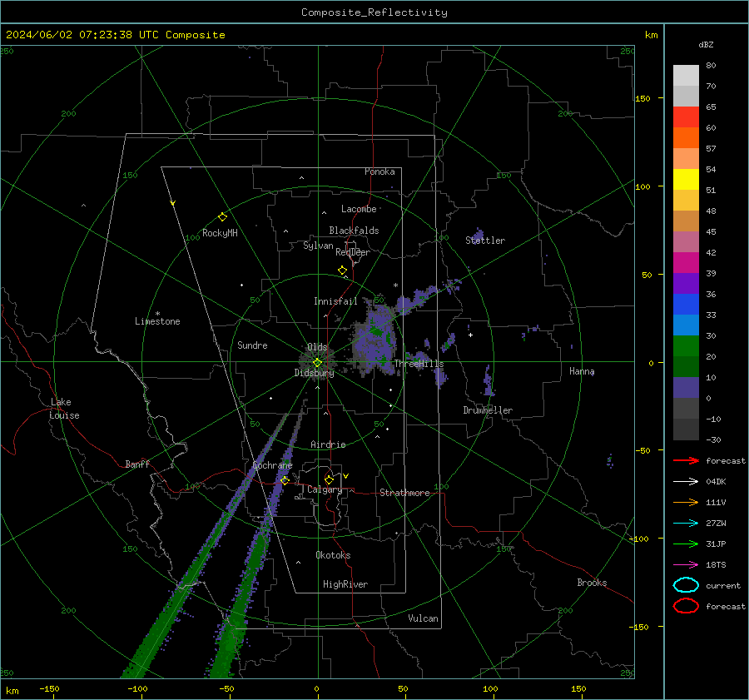
Task: Click the Lacombe label
Action: 359,209
